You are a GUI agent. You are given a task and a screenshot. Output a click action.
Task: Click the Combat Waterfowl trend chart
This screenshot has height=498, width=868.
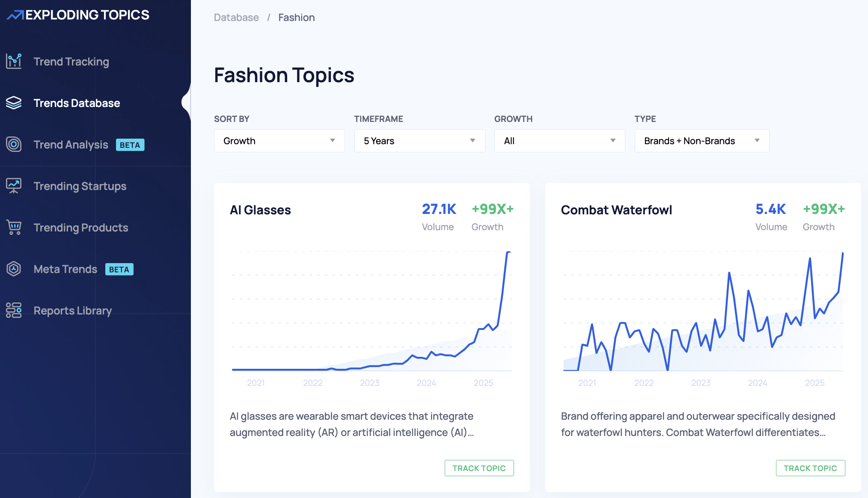coord(703,311)
